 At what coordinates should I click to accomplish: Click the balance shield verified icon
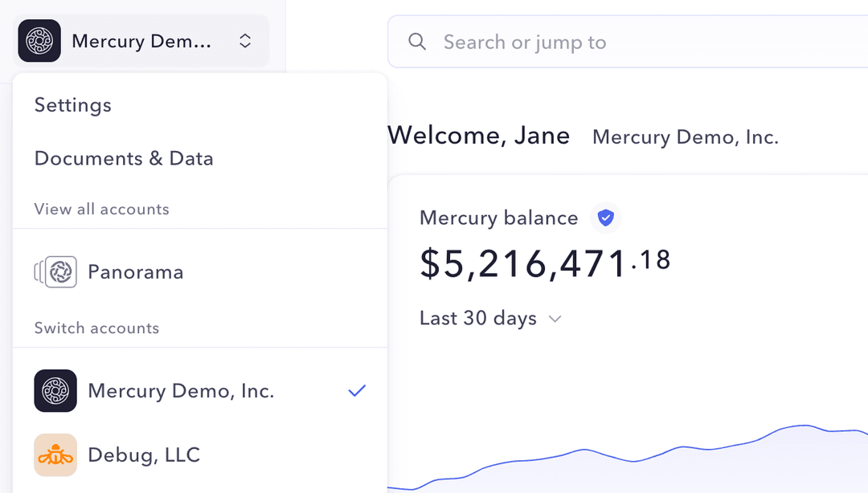tap(606, 218)
